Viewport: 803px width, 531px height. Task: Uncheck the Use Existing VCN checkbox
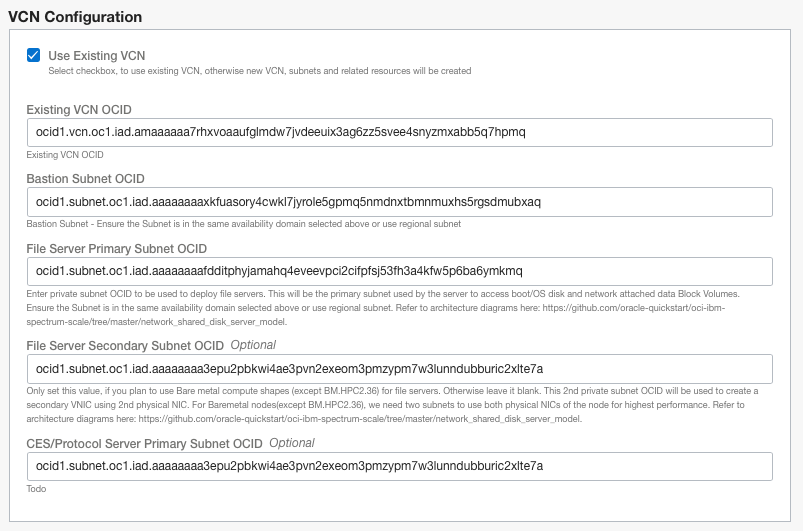tap(34, 55)
